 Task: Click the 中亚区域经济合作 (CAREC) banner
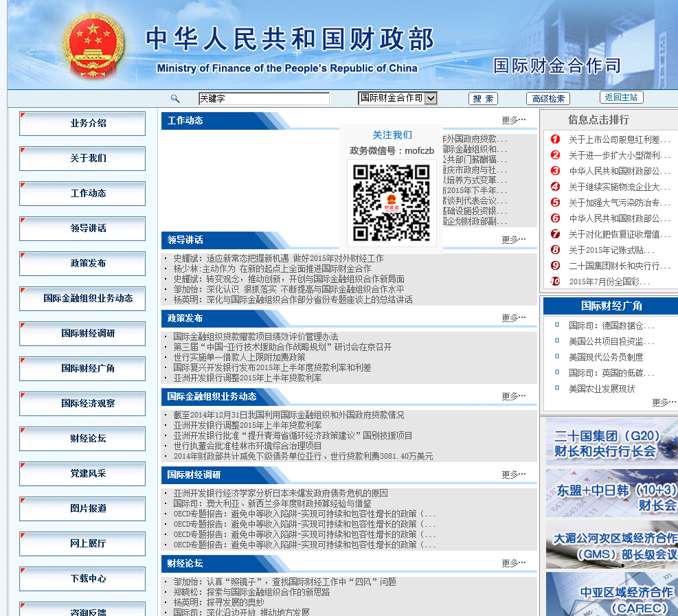[x=612, y=594]
